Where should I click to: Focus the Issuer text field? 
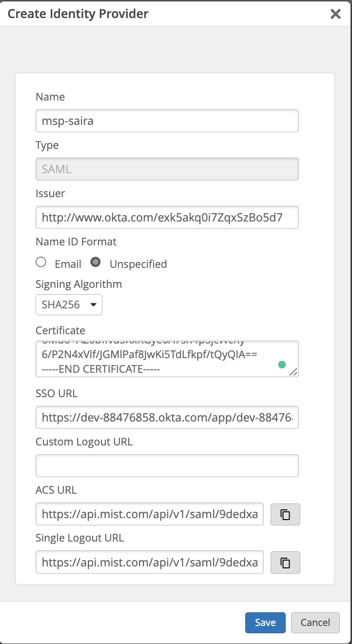(167, 218)
